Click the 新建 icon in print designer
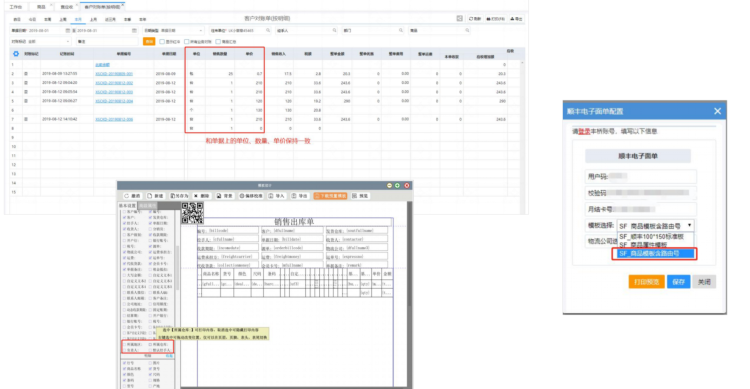The image size is (750, 389). (150, 196)
